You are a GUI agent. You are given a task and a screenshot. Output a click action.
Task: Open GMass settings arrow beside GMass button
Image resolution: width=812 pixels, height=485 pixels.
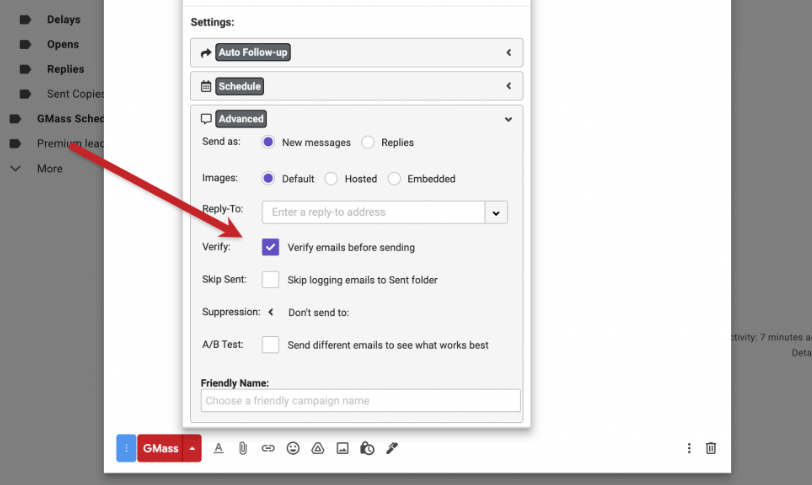coord(192,448)
